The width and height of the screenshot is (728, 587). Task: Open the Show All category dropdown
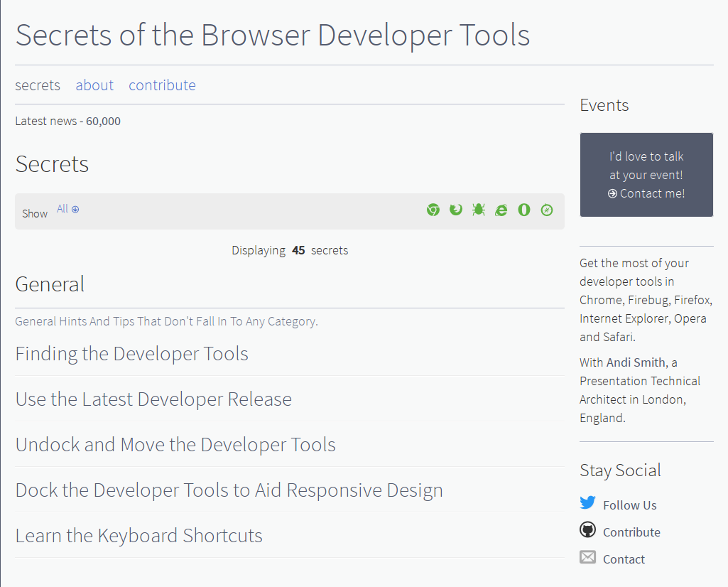(x=68, y=209)
